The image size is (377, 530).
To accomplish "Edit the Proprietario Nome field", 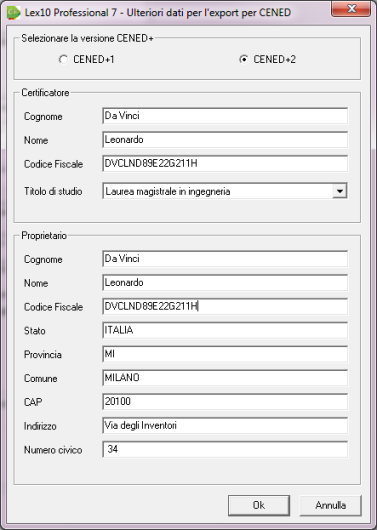I will pyautogui.click(x=225, y=283).
